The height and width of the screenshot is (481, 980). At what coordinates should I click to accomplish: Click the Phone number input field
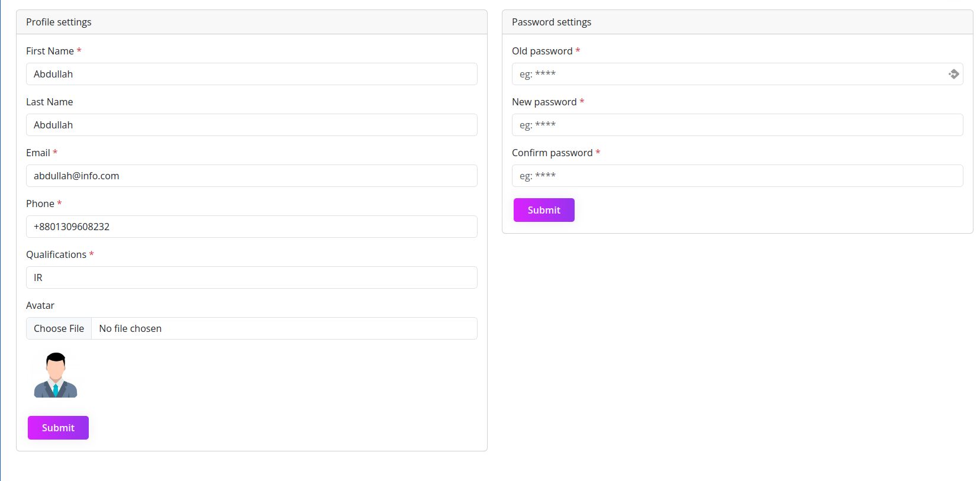click(252, 227)
